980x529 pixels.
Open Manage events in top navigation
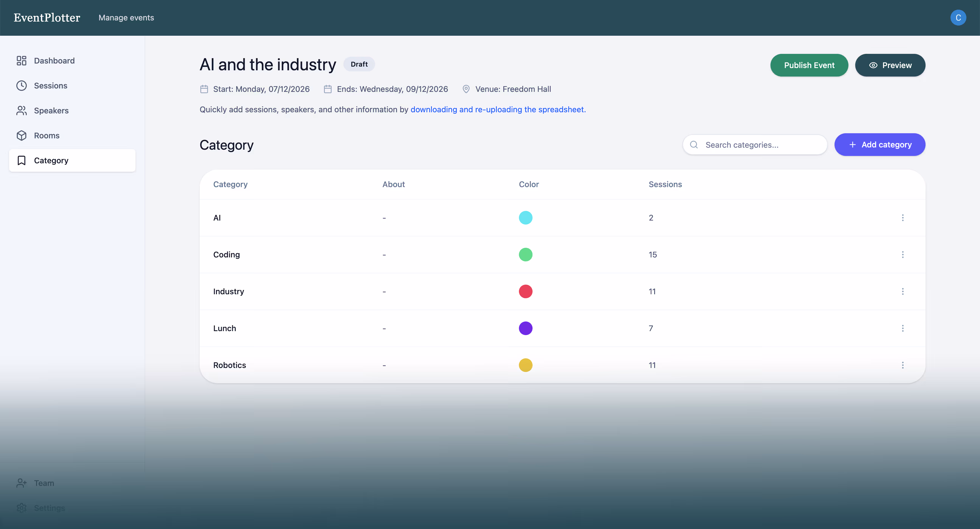126,18
